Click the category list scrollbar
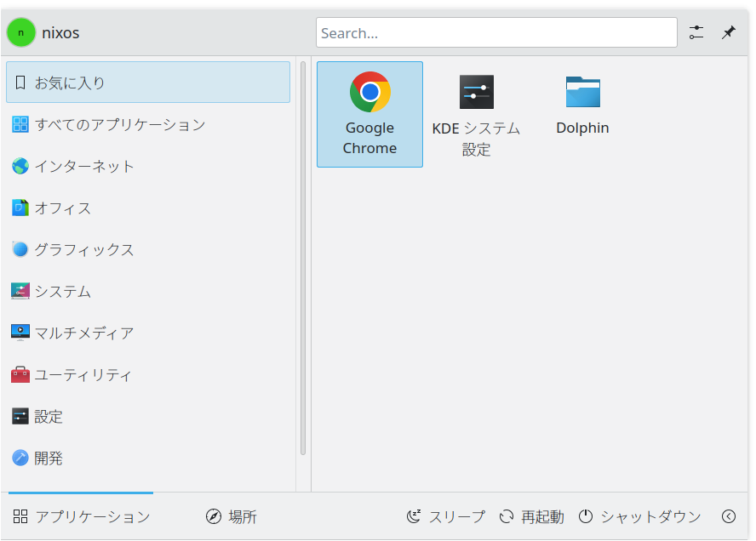This screenshot has height=541, width=756. coord(303,259)
